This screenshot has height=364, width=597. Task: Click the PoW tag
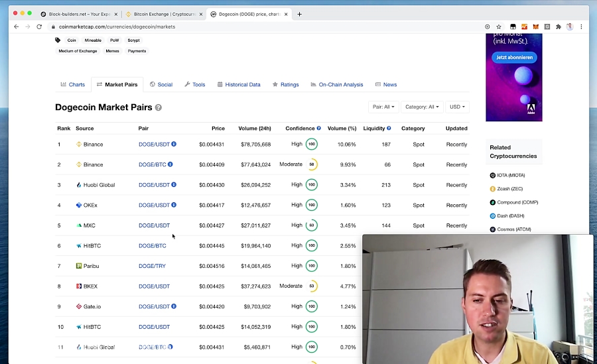click(x=115, y=40)
